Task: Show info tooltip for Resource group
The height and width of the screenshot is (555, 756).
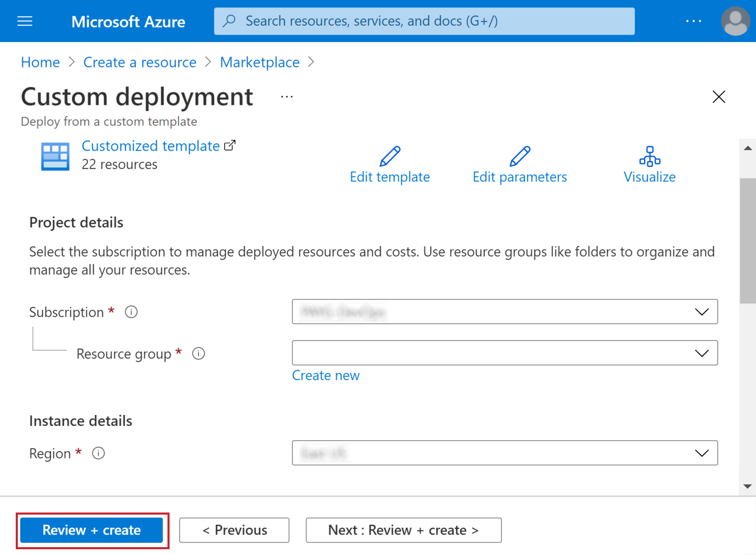Action: coord(198,354)
